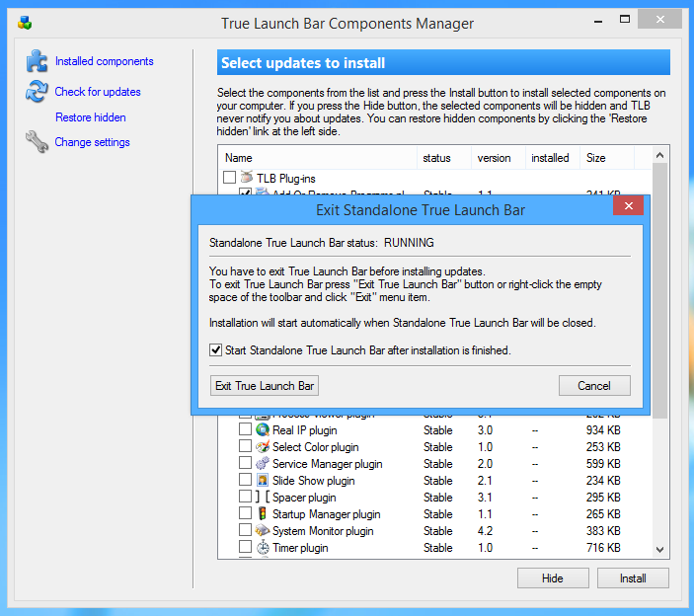Sort list by Name column header

click(x=317, y=158)
